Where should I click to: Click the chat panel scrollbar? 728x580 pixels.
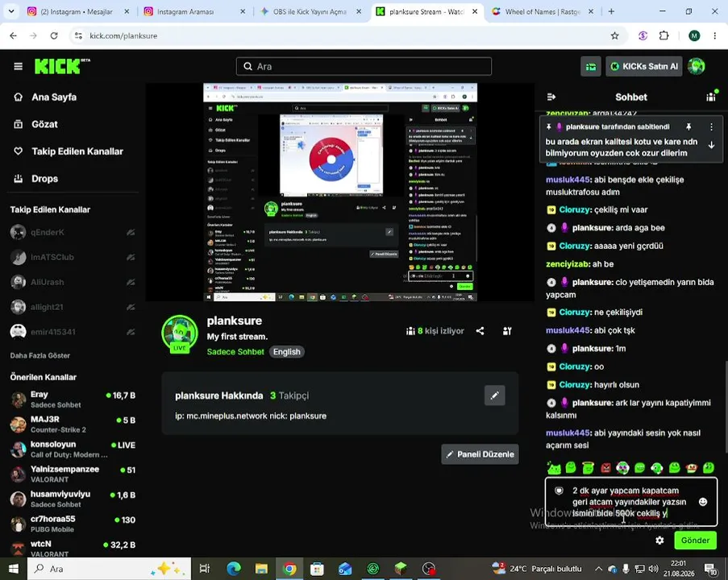(x=726, y=406)
